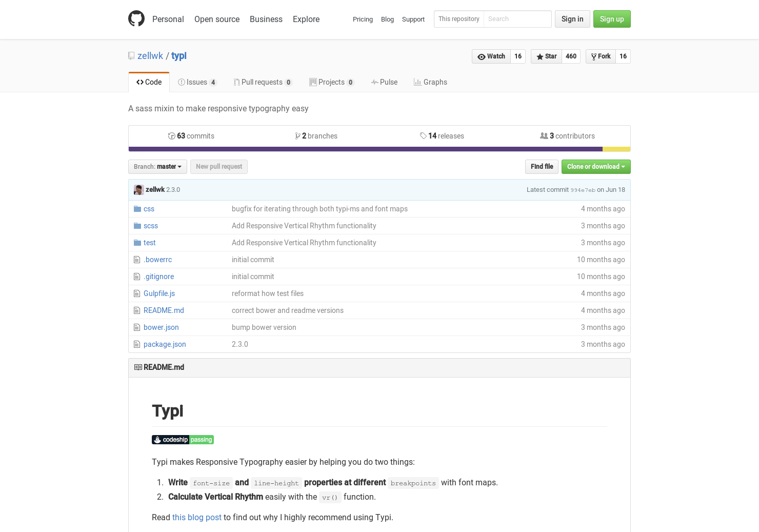
Task: Click the releases tag icon
Action: [423, 136]
